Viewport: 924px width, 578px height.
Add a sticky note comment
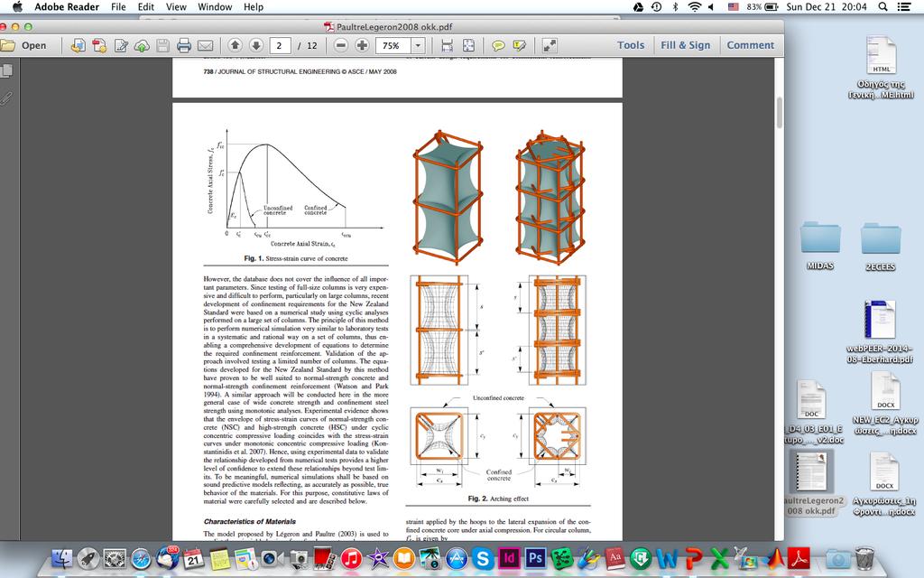[x=498, y=45]
